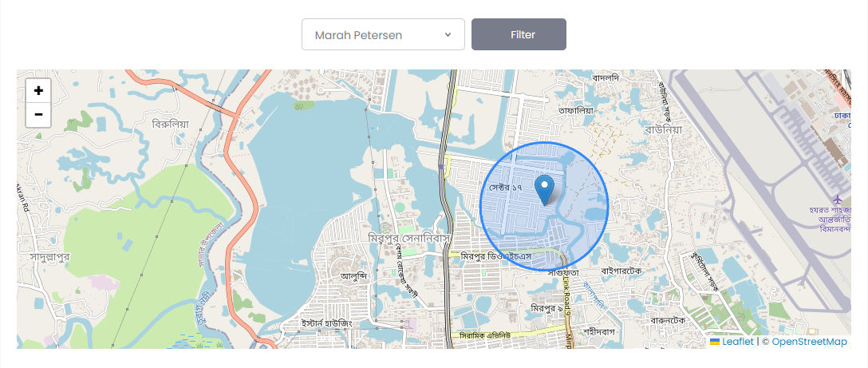The height and width of the screenshot is (368, 868).
Task: Click the তাফালিয়া place label
Action: point(576,110)
